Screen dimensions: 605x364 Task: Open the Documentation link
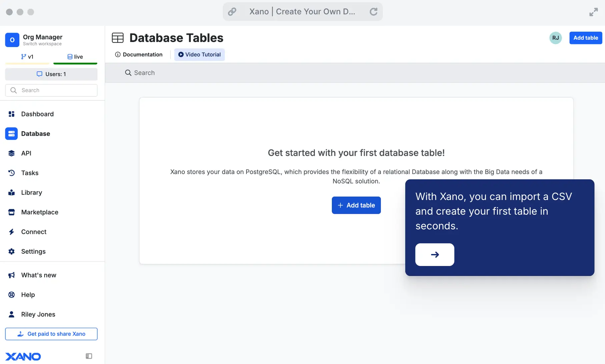139,55
